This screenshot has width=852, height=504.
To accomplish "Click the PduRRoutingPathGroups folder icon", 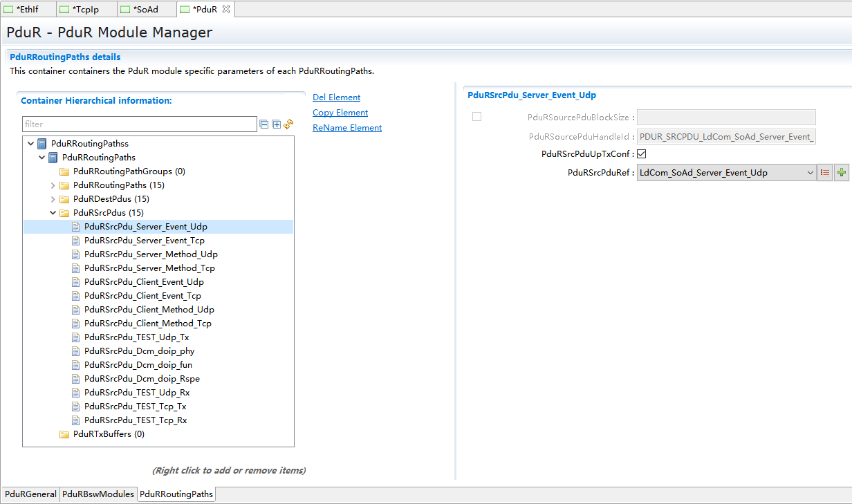I will (x=64, y=171).
